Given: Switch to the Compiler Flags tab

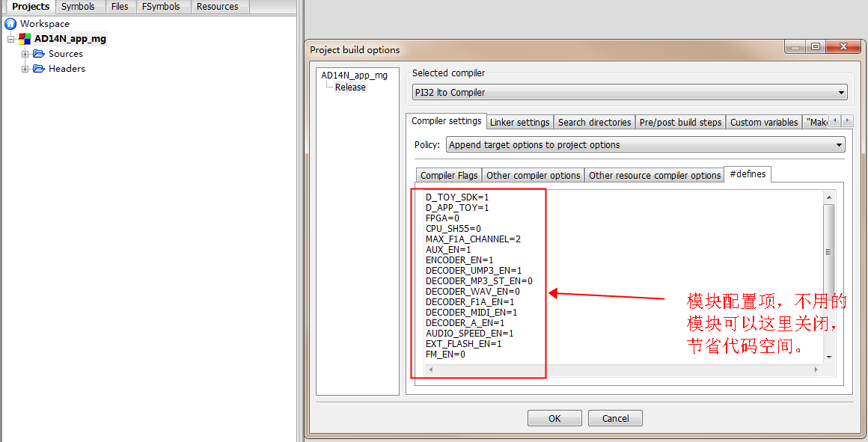Looking at the screenshot, I should pyautogui.click(x=449, y=175).
